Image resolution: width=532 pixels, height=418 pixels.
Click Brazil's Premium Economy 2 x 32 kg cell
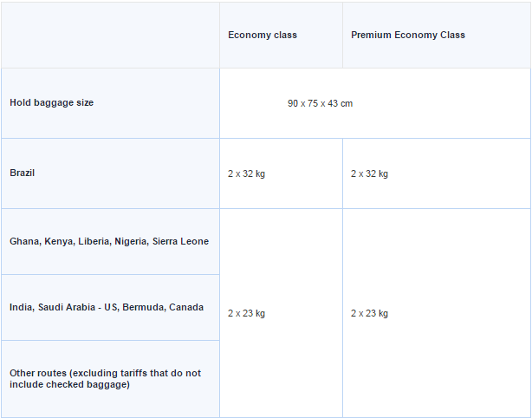coord(369,173)
